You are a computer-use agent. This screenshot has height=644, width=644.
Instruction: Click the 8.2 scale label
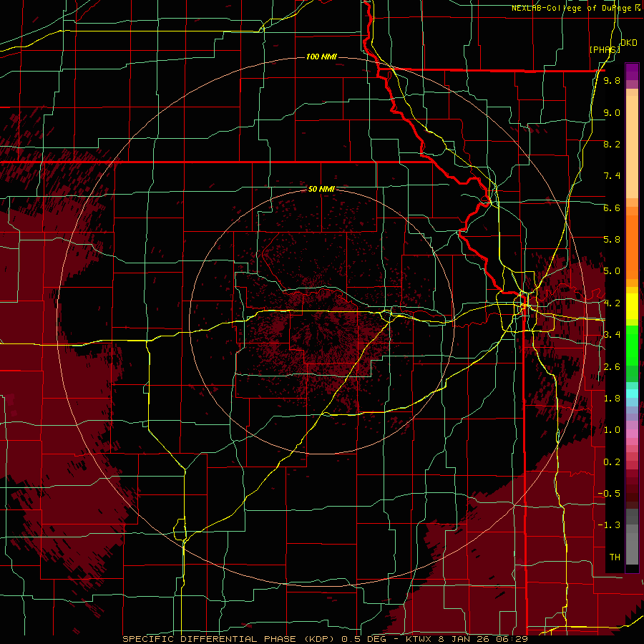click(x=612, y=144)
